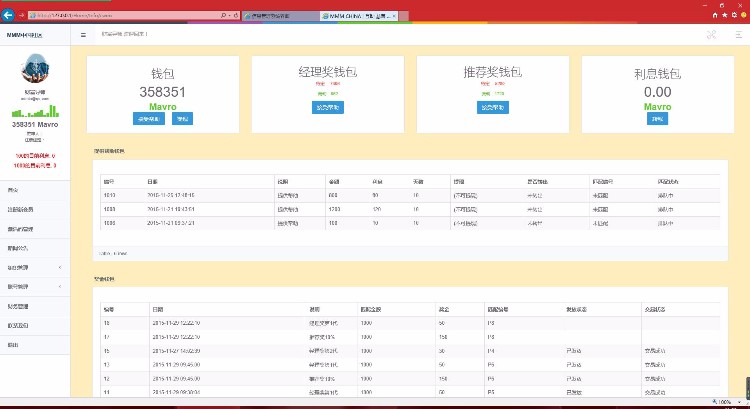Click the magnifier search icon in address bar

coord(223,15)
